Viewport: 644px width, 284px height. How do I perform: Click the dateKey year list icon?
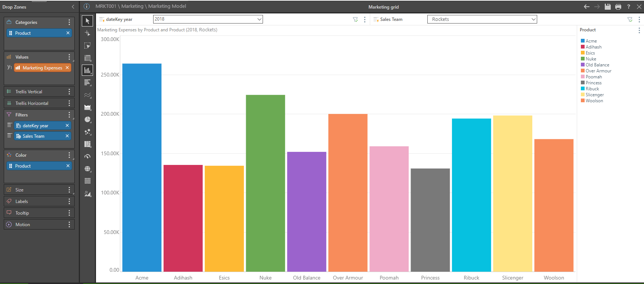pos(102,19)
